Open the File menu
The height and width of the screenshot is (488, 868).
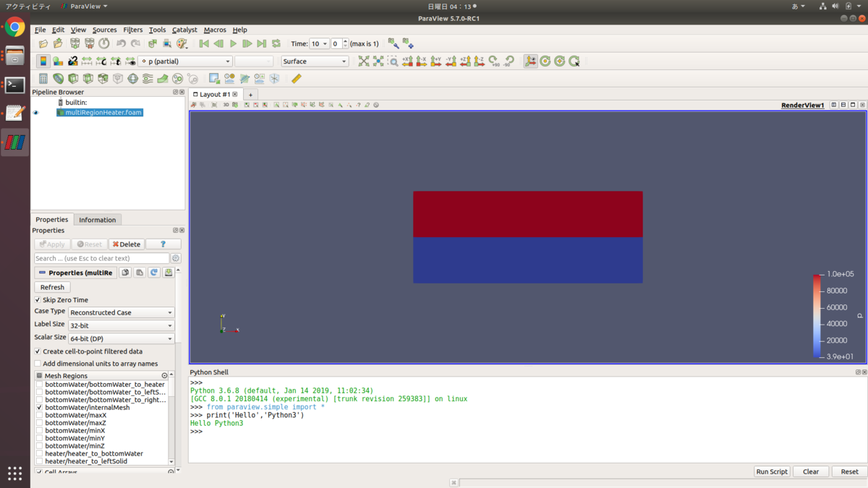click(x=40, y=30)
